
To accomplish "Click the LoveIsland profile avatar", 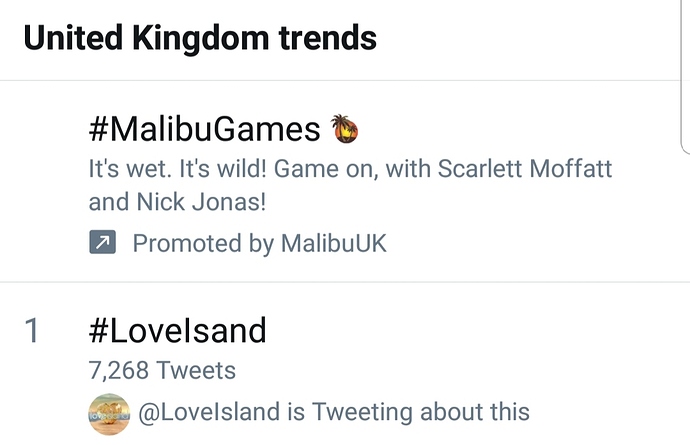I will (x=109, y=414).
